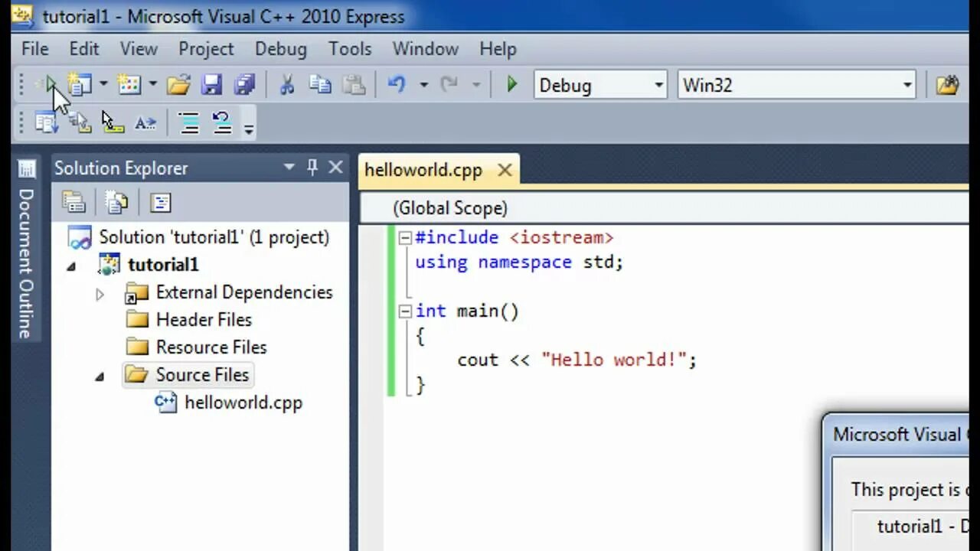Collapse the #include outlining block
980x551 pixels.
coord(405,238)
